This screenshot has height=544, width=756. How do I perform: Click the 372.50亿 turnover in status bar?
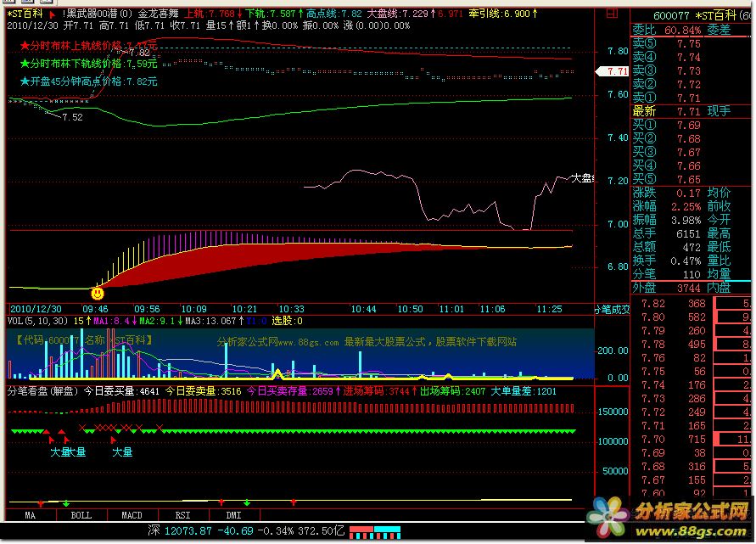(321, 531)
